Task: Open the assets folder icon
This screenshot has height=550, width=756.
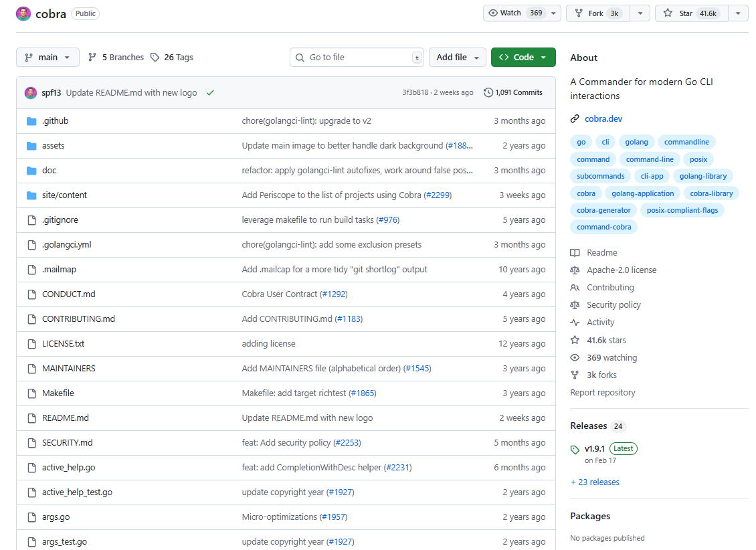Action: (x=32, y=146)
